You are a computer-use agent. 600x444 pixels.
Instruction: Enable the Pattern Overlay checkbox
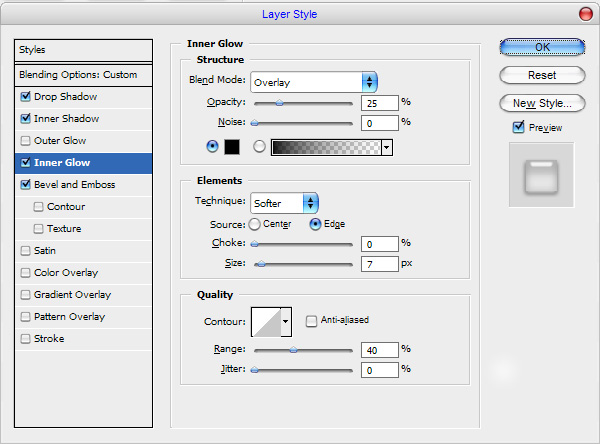coord(25,317)
